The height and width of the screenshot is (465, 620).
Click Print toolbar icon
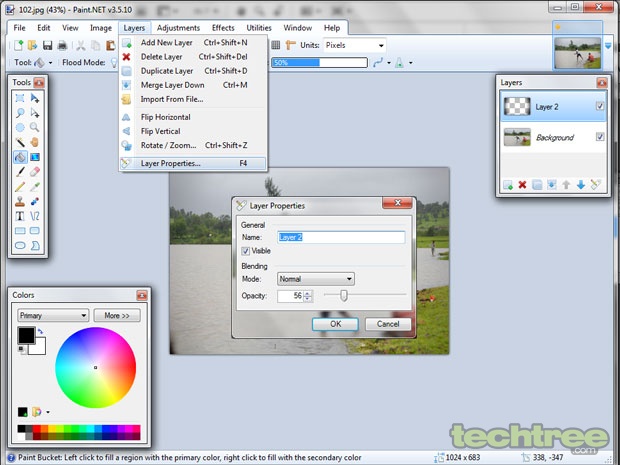pos(62,45)
